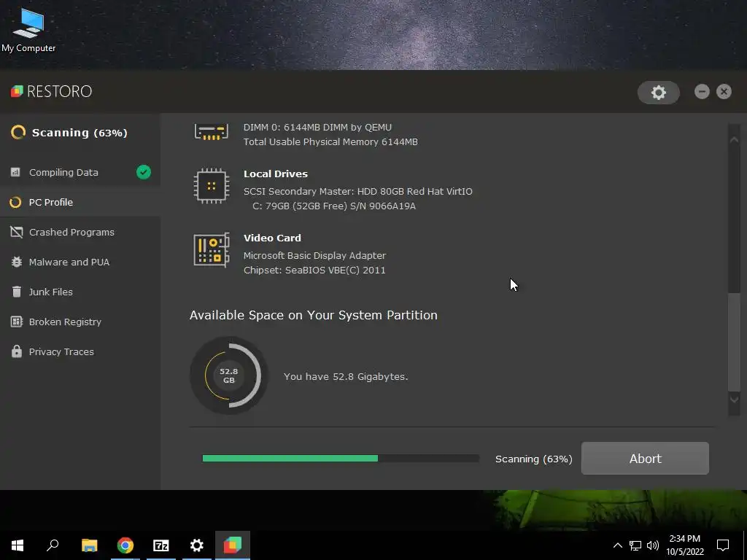The width and height of the screenshot is (747, 560).
Task: Open Broken Registry section
Action: pos(80,322)
